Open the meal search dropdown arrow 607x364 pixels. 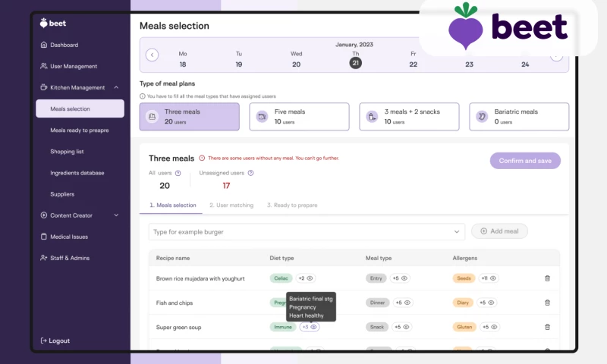tap(457, 232)
